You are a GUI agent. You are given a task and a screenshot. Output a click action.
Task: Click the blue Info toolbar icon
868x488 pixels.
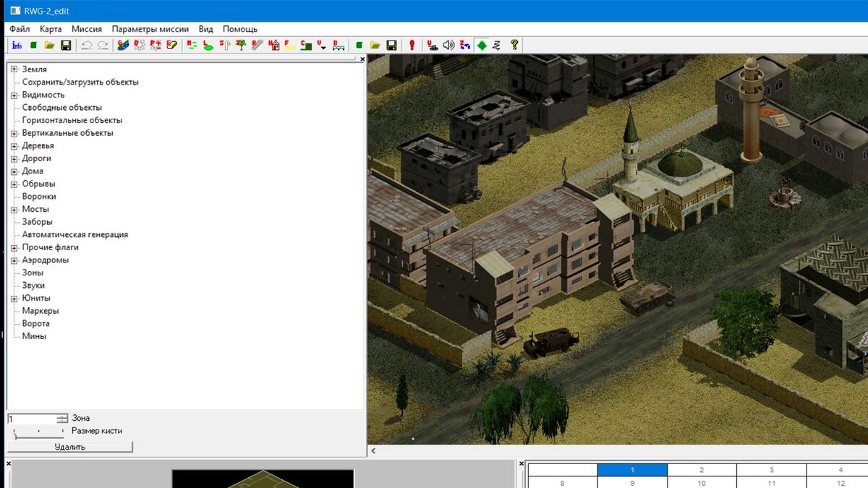point(17,45)
